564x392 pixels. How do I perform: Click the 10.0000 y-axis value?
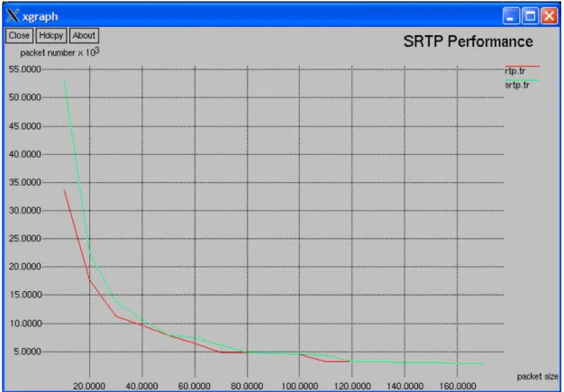tap(25, 324)
